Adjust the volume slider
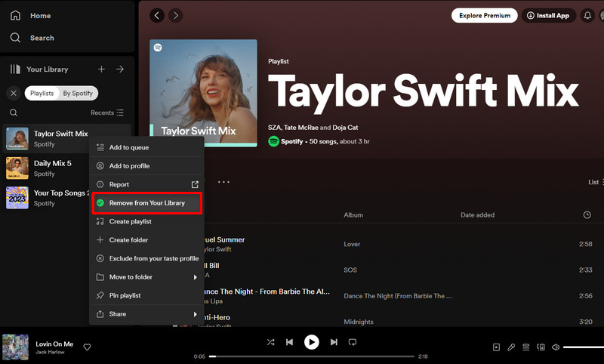The width and height of the screenshot is (604, 364). tap(584, 347)
